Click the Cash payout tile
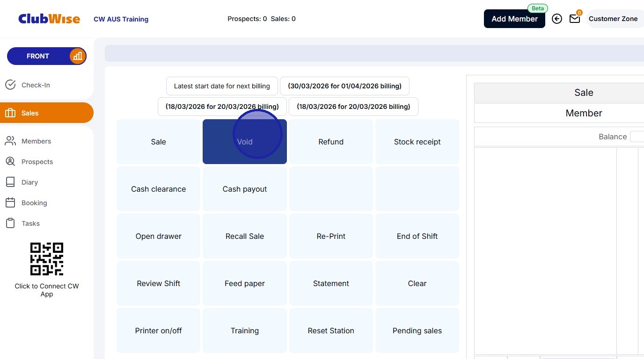Screen dimensions: 644x359 point(245,189)
